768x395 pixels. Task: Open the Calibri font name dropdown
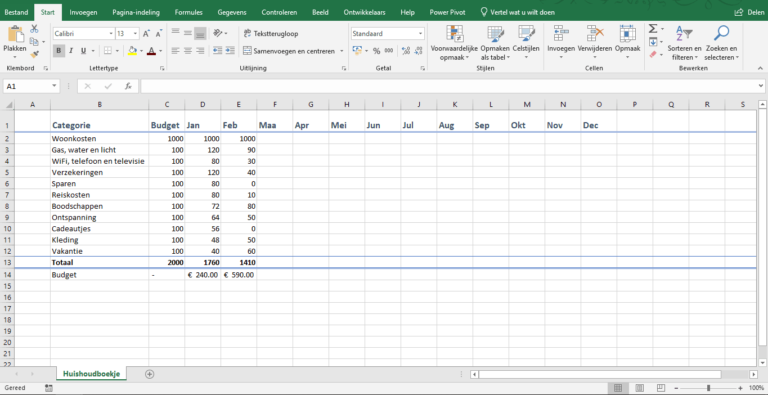pyautogui.click(x=111, y=34)
